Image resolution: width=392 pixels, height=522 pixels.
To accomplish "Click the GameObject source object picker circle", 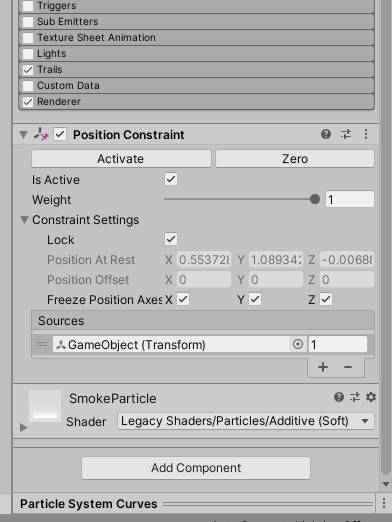I will tap(298, 344).
